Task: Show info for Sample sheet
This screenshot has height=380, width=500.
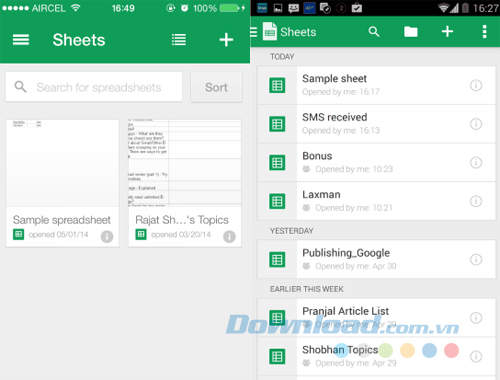Action: (x=476, y=85)
